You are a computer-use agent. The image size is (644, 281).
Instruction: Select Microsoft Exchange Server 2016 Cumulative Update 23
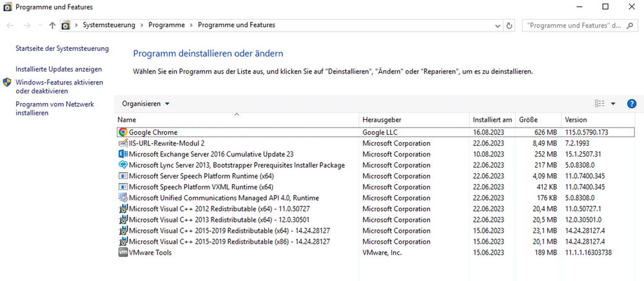point(211,155)
